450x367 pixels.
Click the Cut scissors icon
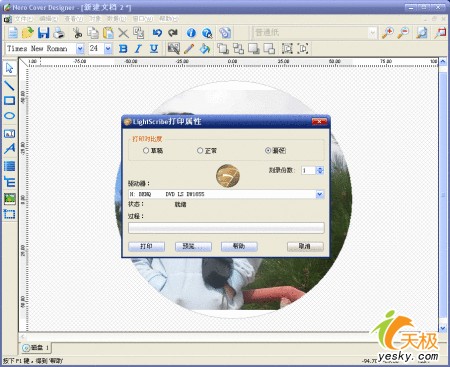pos(77,33)
